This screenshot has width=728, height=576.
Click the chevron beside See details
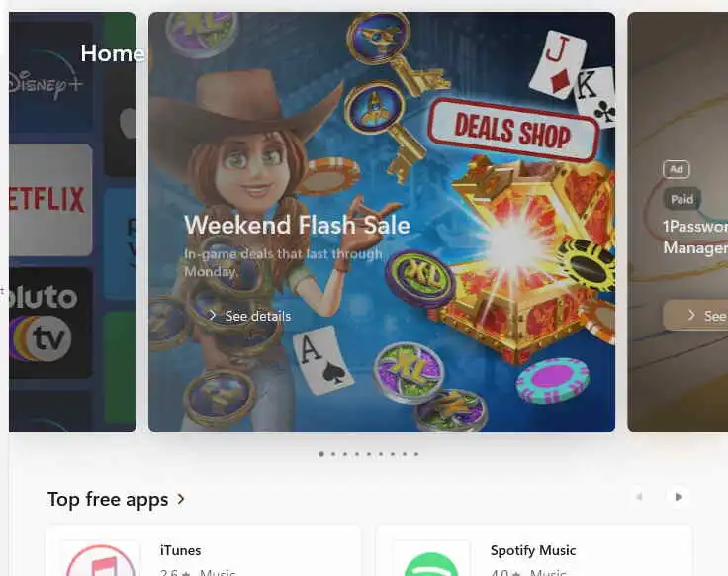point(213,315)
